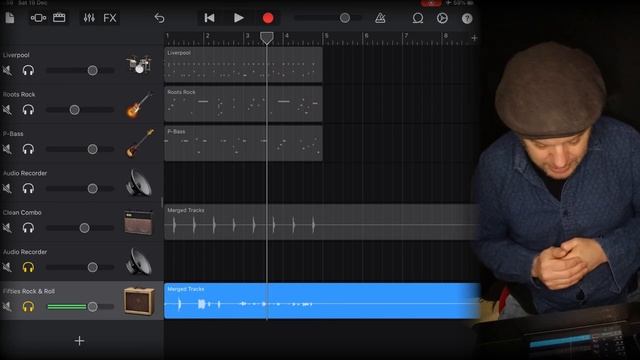Open the Help question mark

click(467, 18)
